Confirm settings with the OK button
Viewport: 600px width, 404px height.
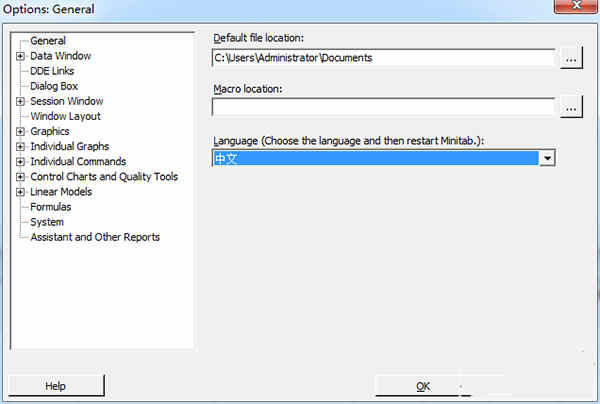pyautogui.click(x=423, y=386)
